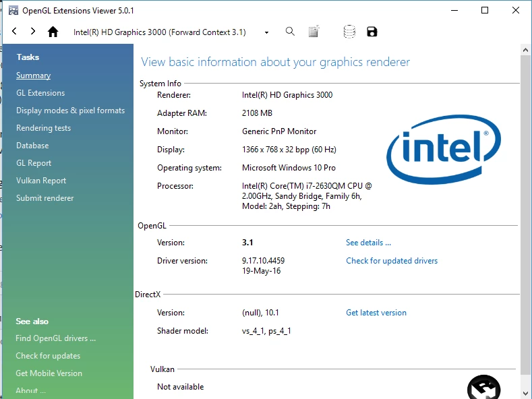Image resolution: width=532 pixels, height=399 pixels.
Task: Click the Tasks heading in sidebar
Action: click(x=28, y=57)
